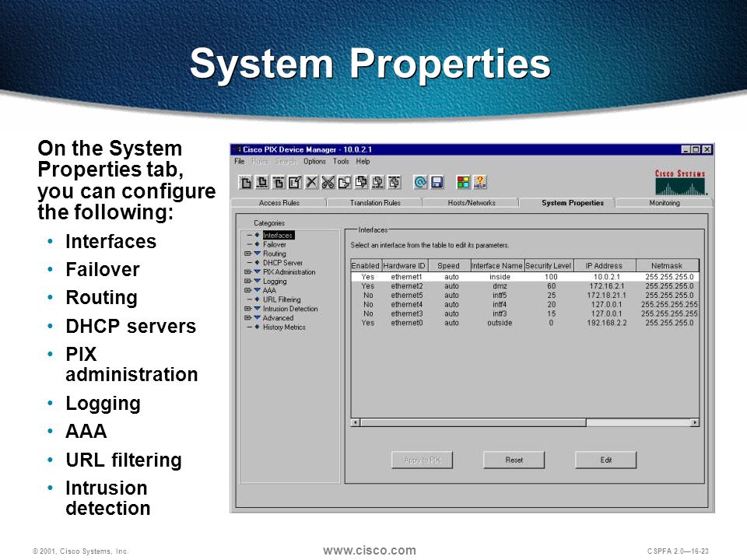Click the Help question mark toolbar icon

pyautogui.click(x=480, y=182)
